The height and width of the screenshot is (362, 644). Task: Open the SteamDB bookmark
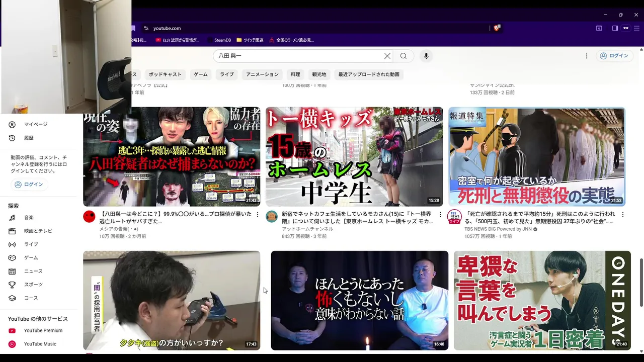coord(219,40)
